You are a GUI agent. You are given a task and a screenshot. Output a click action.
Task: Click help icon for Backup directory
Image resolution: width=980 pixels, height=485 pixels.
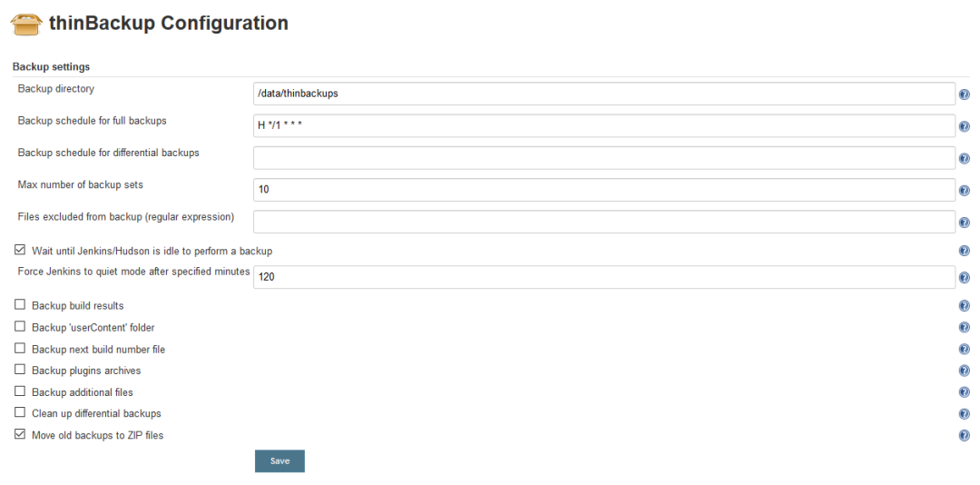[x=964, y=94]
